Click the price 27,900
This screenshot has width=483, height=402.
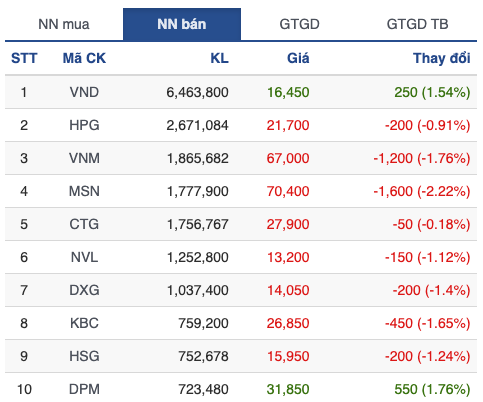(x=288, y=224)
